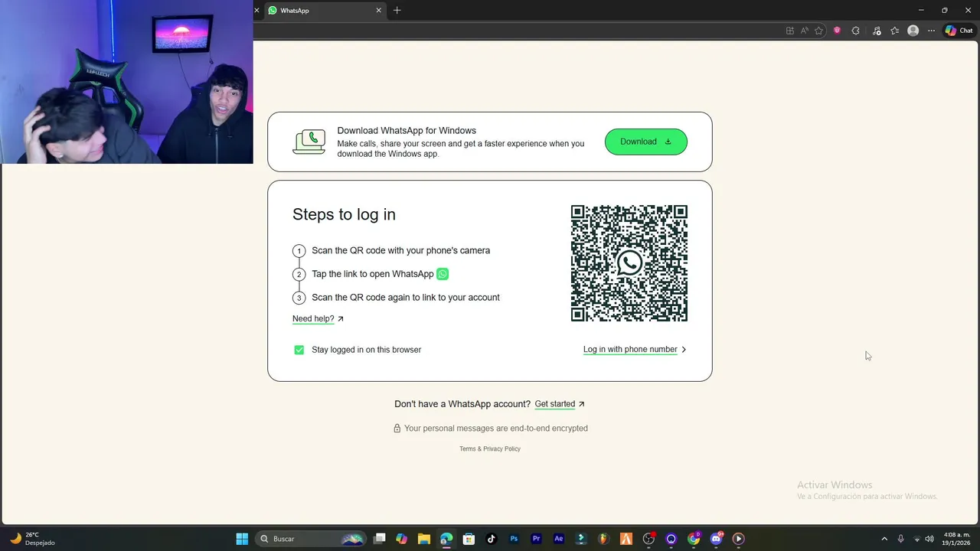The image size is (980, 551).
Task: Open Discord from taskbar
Action: pos(716,539)
